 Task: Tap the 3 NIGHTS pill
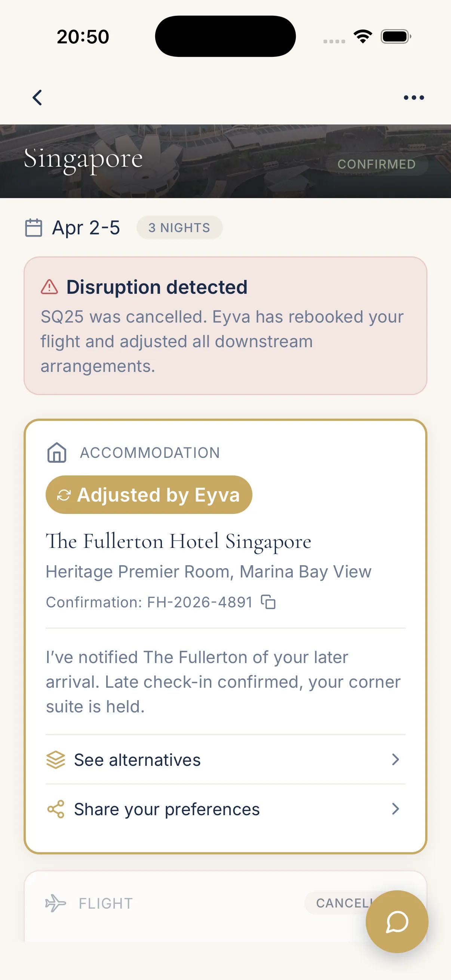[179, 228]
